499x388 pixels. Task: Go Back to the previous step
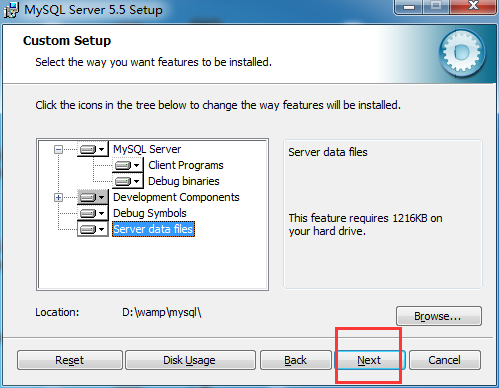point(296,360)
